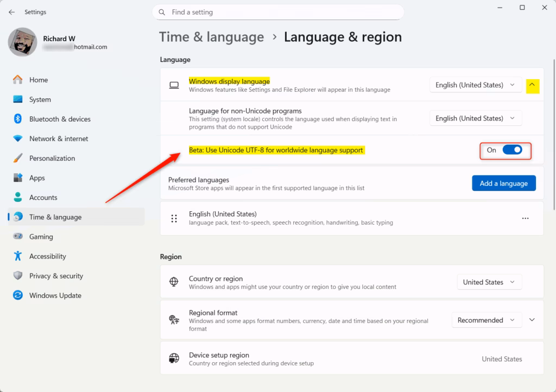Turn off the Unicode UTF-8 toggle

(512, 150)
